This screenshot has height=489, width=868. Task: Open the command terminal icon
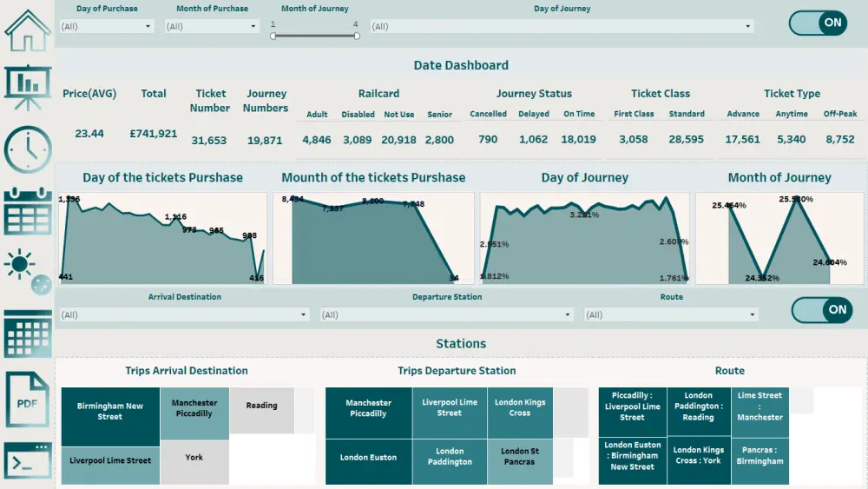(28, 460)
